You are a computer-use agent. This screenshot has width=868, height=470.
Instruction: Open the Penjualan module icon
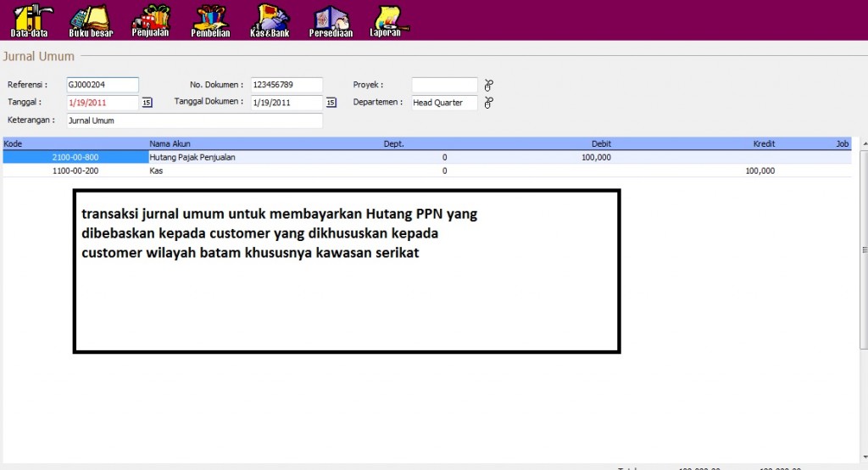[x=151, y=20]
